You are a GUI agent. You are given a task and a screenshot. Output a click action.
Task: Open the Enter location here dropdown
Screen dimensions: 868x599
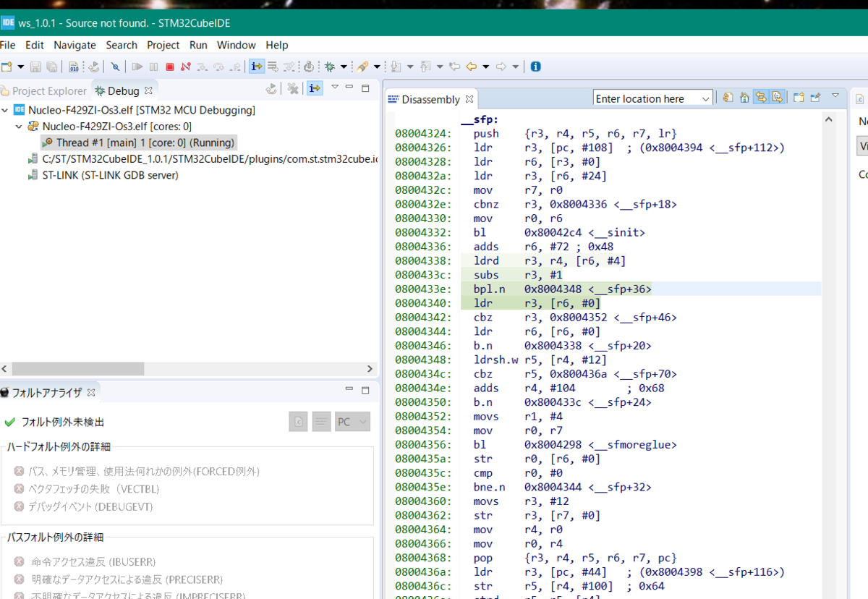705,98
